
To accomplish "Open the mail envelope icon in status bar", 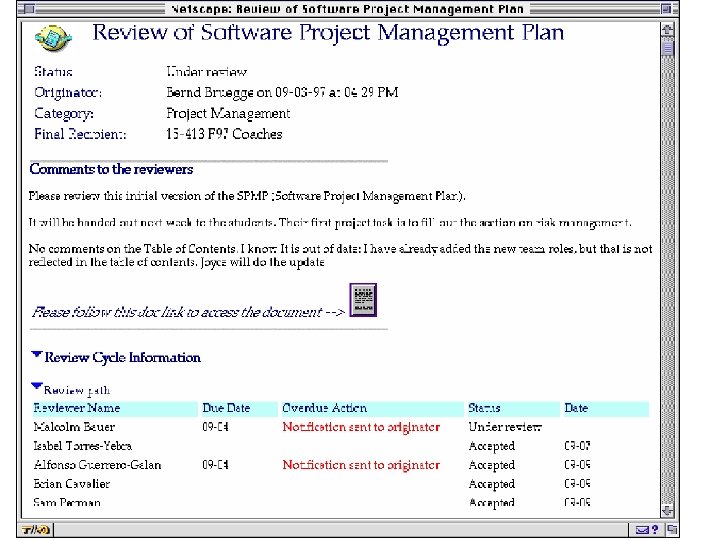I will (x=642, y=530).
